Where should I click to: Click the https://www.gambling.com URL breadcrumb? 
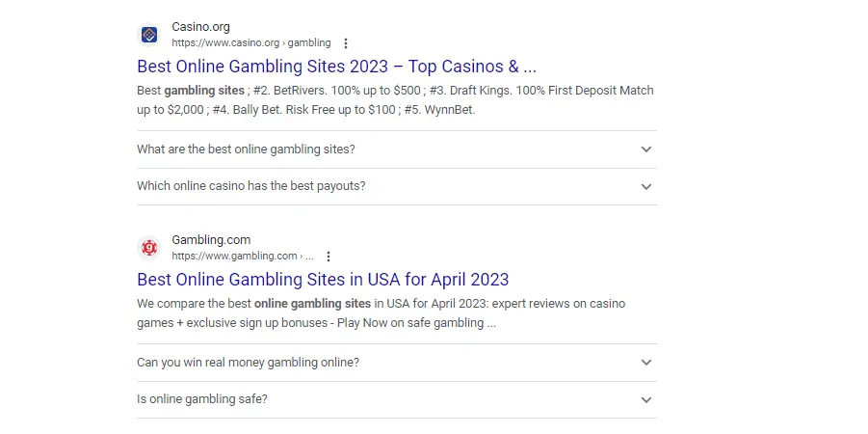click(243, 257)
